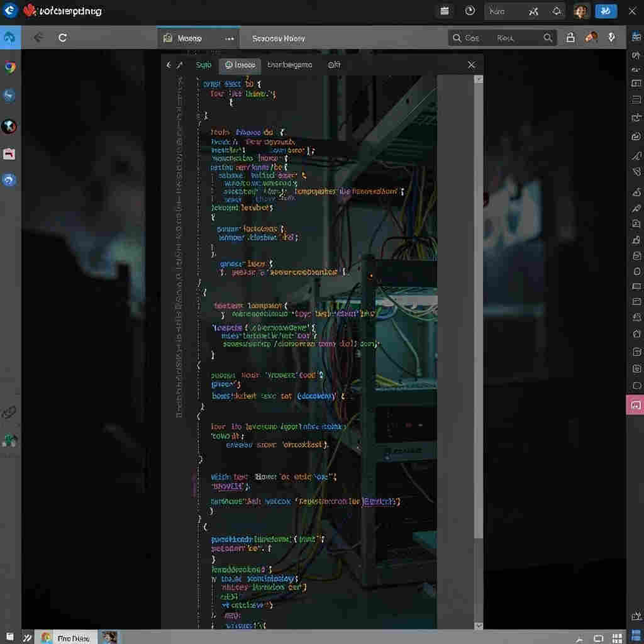This screenshot has height=644, width=644.
Task: Click the lock icon beside the search field
Action: (x=570, y=38)
